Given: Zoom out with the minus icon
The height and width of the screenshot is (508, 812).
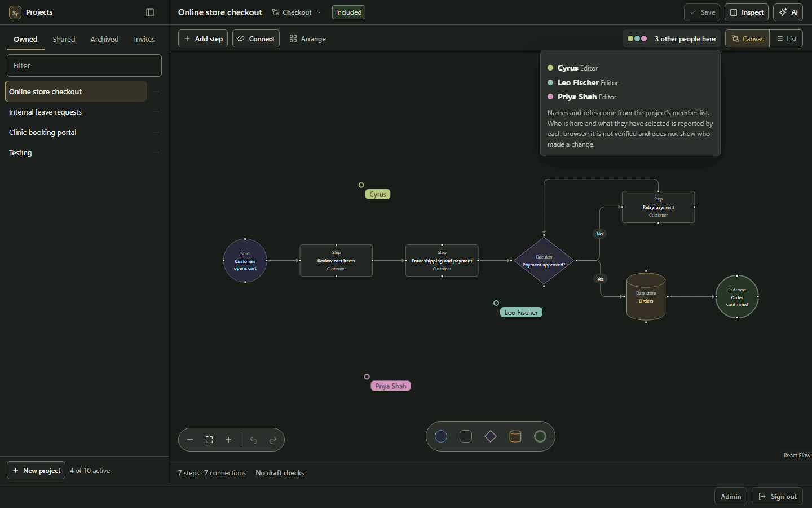Looking at the screenshot, I should (190, 440).
